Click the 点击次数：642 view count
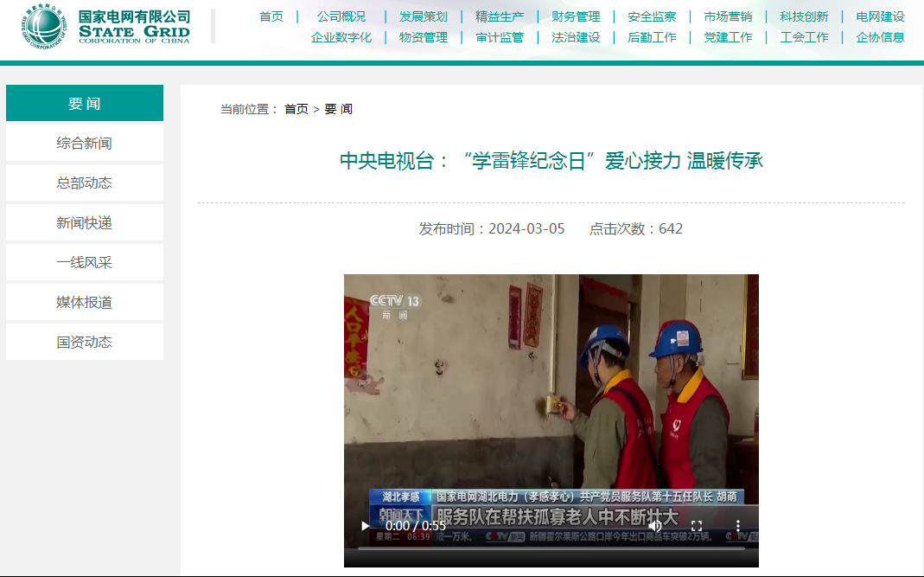Viewport: 924px width, 577px height. [636, 228]
